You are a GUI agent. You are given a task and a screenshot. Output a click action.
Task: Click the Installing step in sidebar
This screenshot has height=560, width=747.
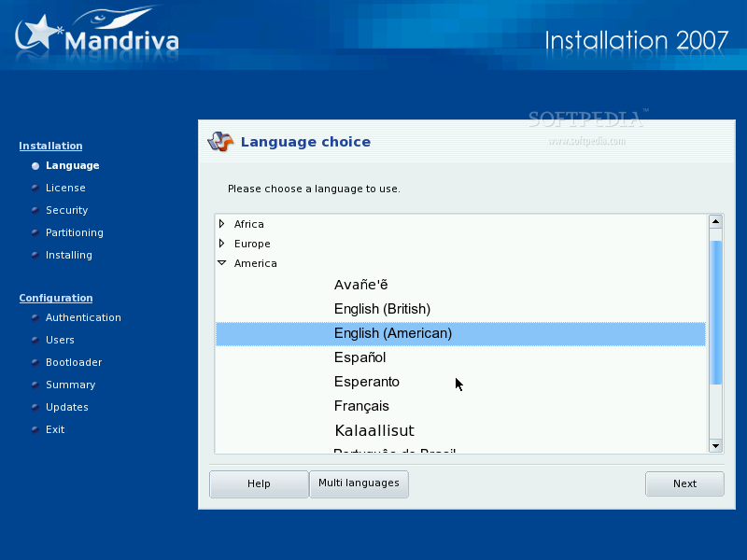pyautogui.click(x=68, y=255)
